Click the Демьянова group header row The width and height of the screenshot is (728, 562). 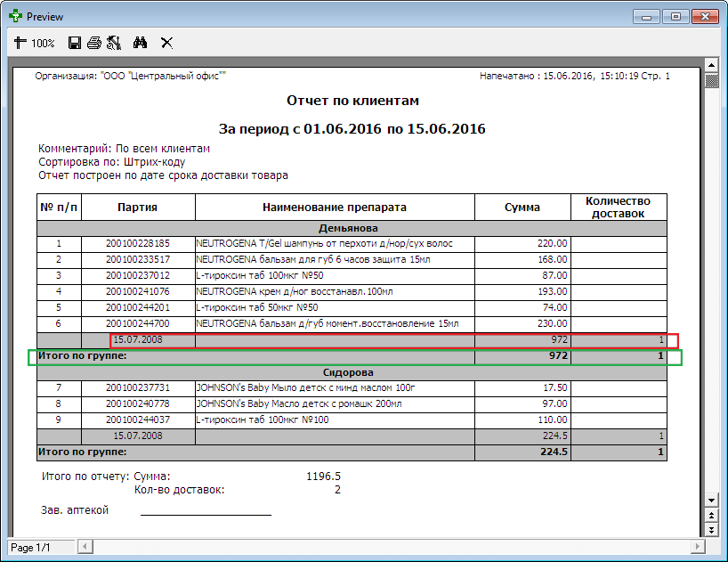pos(352,228)
